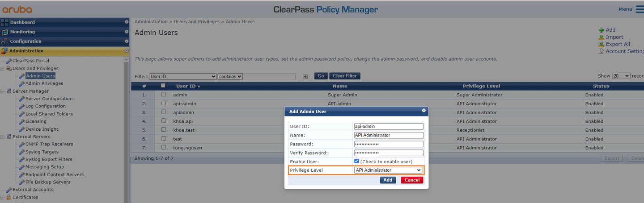Open Endpoint Context Servers in the tree
The image size is (644, 203).
[55, 174]
